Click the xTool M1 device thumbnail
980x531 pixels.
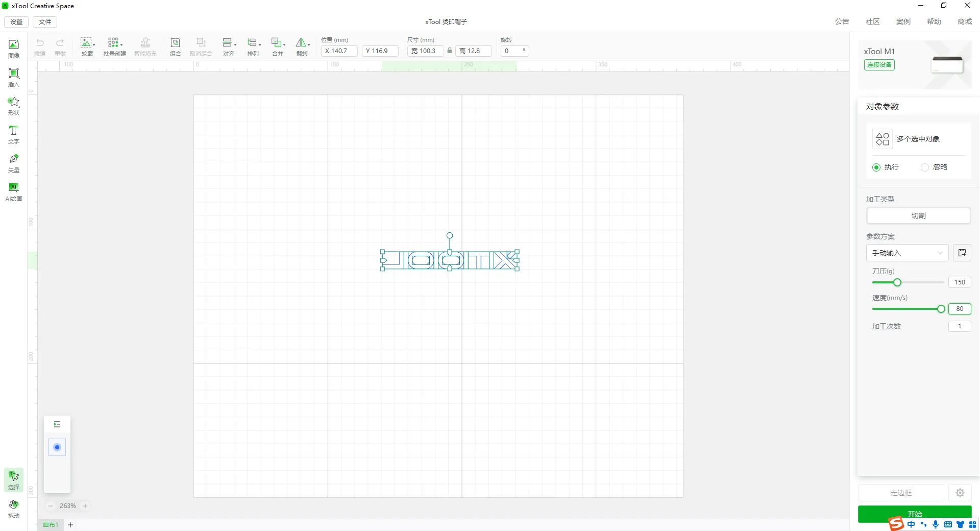[947, 65]
